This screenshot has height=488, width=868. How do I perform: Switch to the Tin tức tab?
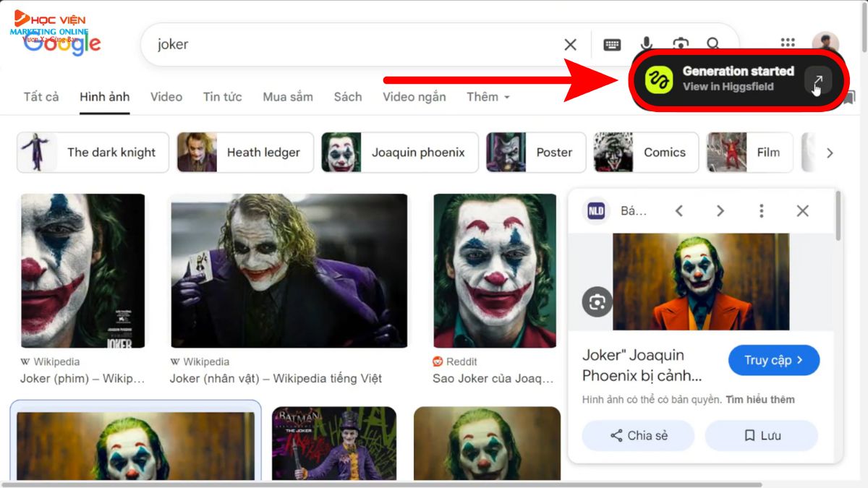point(222,97)
